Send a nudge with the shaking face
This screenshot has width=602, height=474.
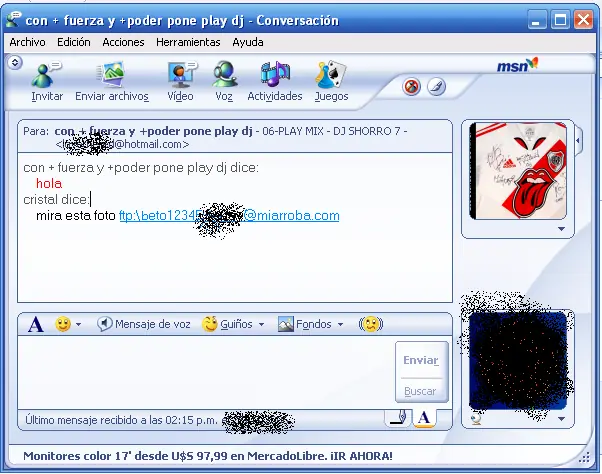click(371, 324)
